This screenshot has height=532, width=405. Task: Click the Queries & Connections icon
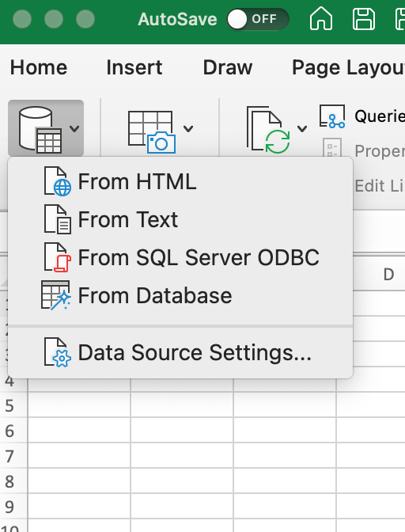pyautogui.click(x=332, y=116)
